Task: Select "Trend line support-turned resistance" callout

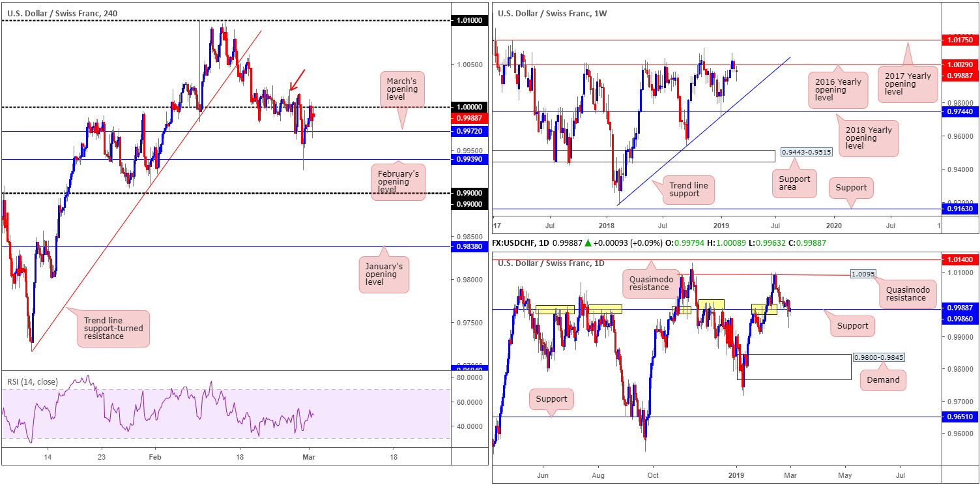Action: [113, 329]
